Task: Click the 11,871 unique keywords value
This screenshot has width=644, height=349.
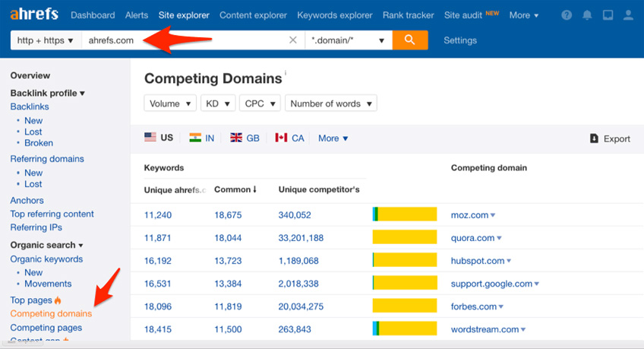Action: tap(158, 238)
